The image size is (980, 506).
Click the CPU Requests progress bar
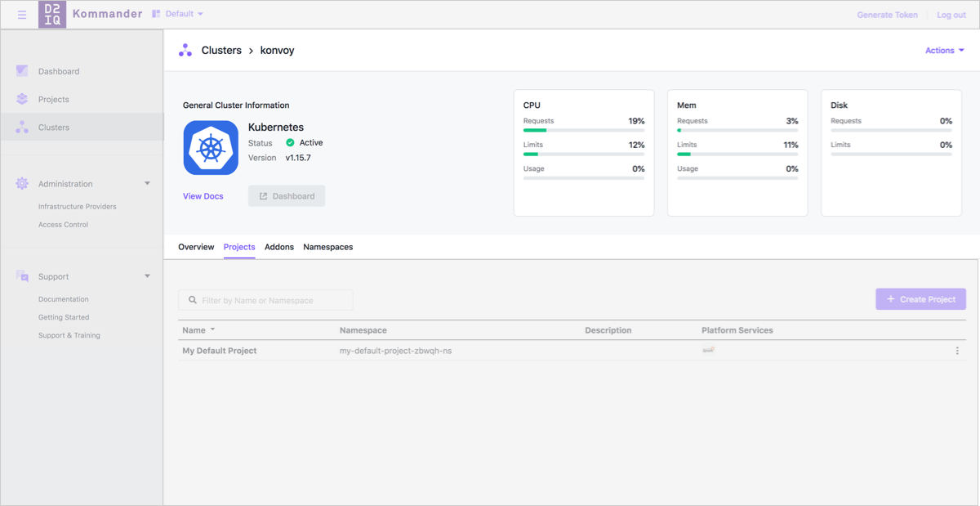tap(583, 130)
